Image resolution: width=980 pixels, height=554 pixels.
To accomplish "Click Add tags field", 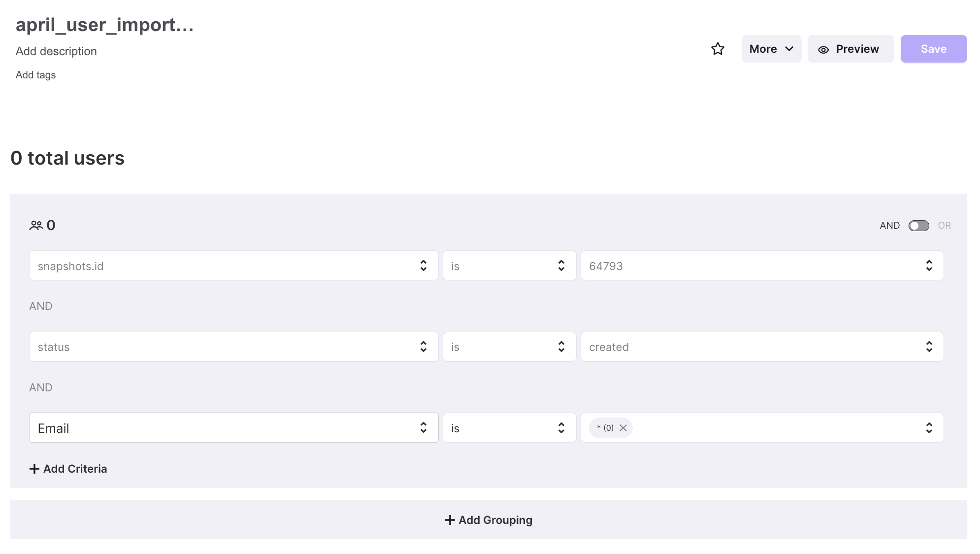I will pos(35,75).
